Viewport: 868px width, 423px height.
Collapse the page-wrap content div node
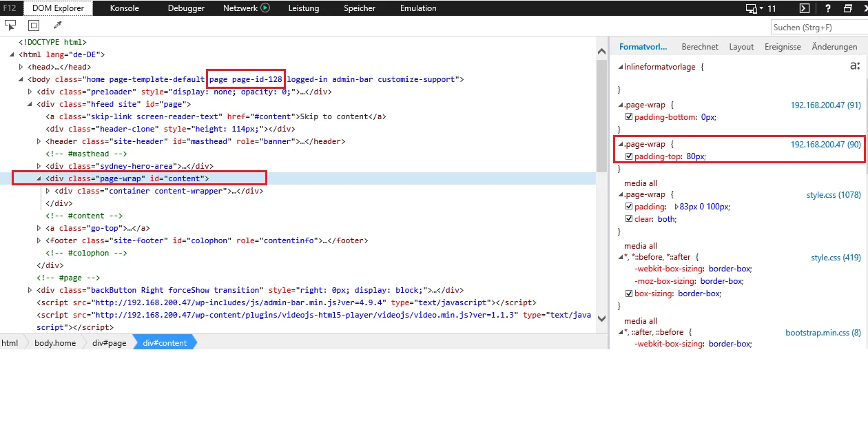pos(39,178)
